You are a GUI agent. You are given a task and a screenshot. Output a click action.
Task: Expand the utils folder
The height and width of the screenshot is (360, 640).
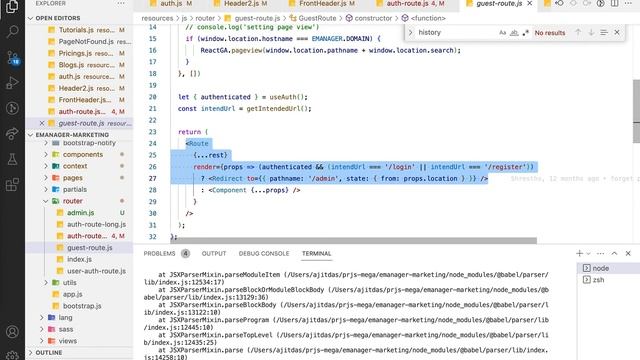pyautogui.click(x=46, y=282)
